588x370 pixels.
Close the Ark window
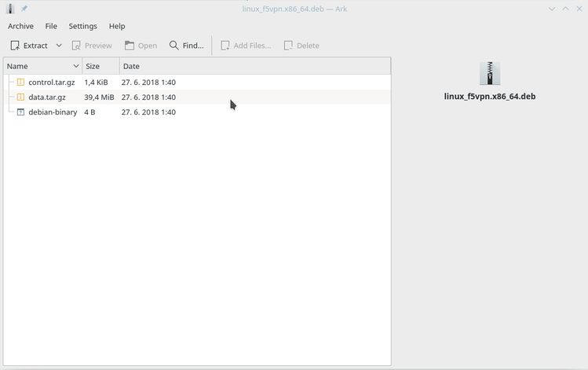tap(579, 9)
